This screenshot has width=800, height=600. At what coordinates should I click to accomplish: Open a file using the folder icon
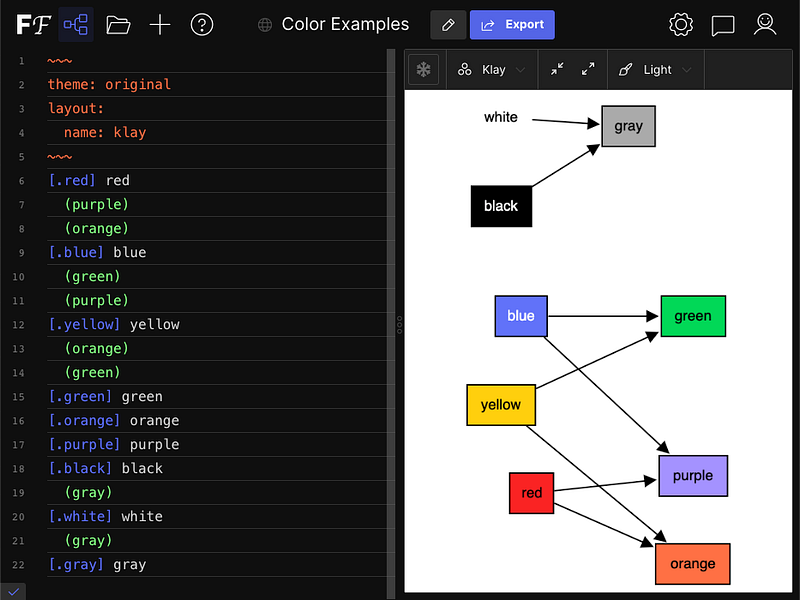(x=119, y=24)
